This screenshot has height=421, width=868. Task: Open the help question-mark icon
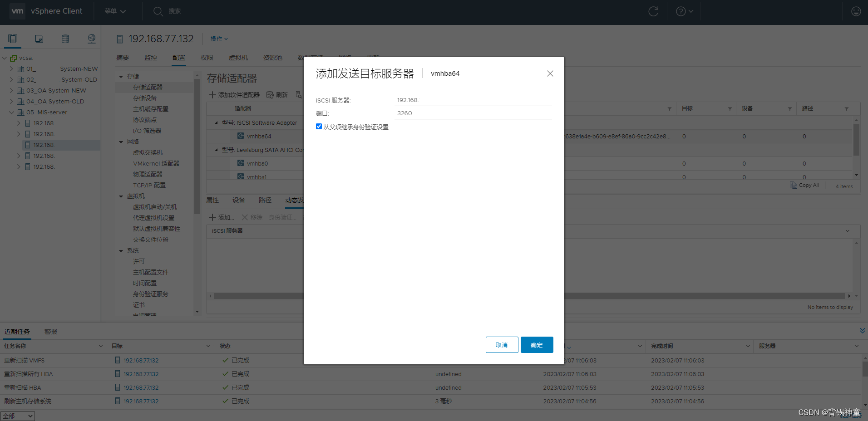[x=681, y=11]
